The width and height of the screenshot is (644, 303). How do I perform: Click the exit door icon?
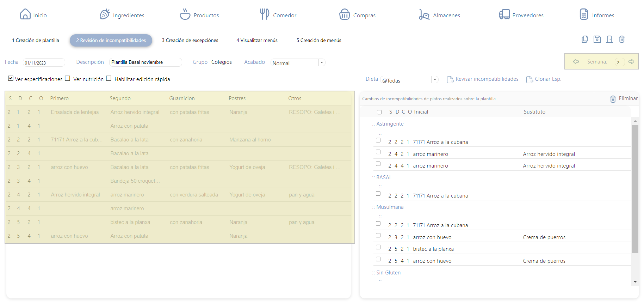click(x=609, y=39)
